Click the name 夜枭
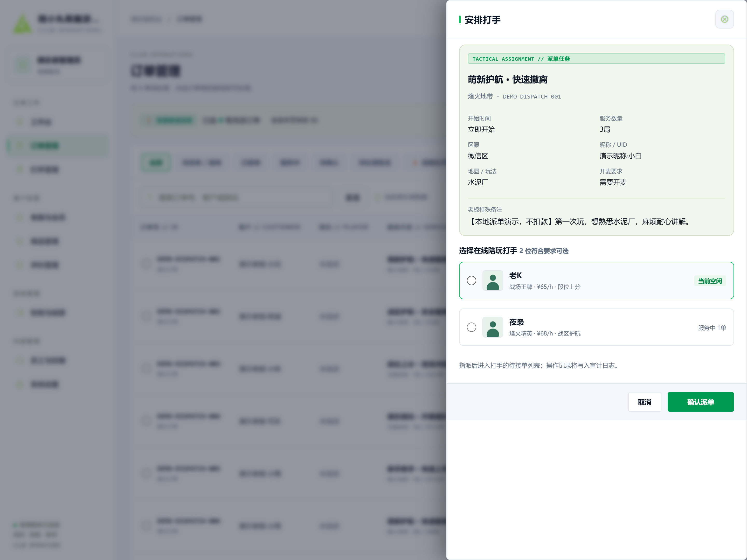Image resolution: width=747 pixels, height=560 pixels. point(516,322)
